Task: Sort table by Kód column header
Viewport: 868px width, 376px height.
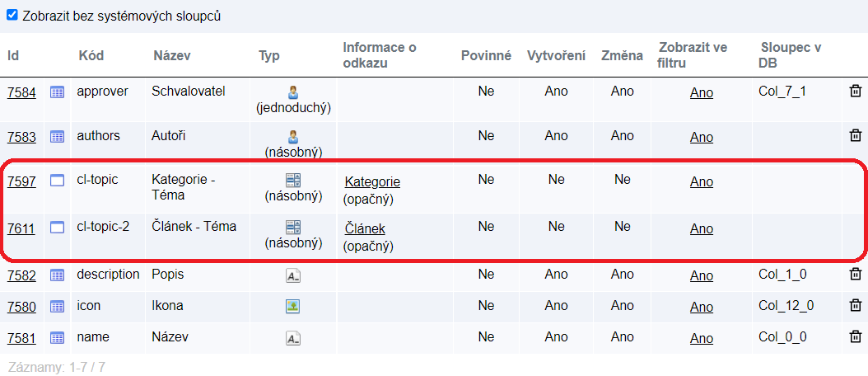Action: pyautogui.click(x=91, y=56)
